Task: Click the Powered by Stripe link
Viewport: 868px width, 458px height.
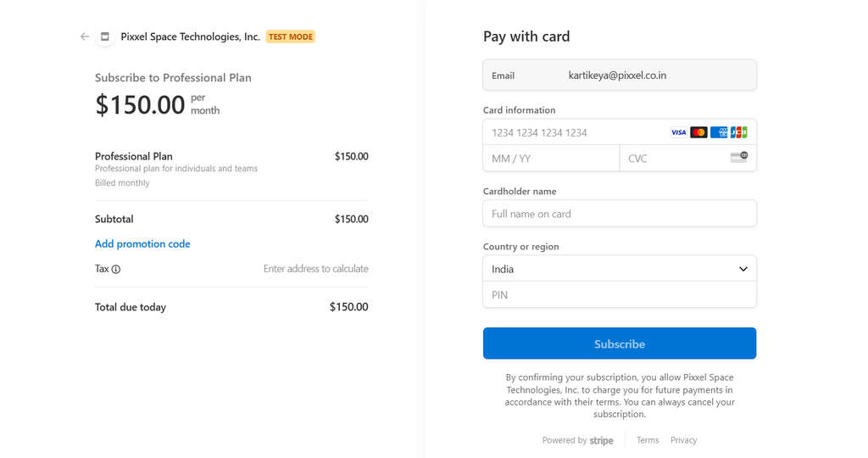Action: point(577,440)
